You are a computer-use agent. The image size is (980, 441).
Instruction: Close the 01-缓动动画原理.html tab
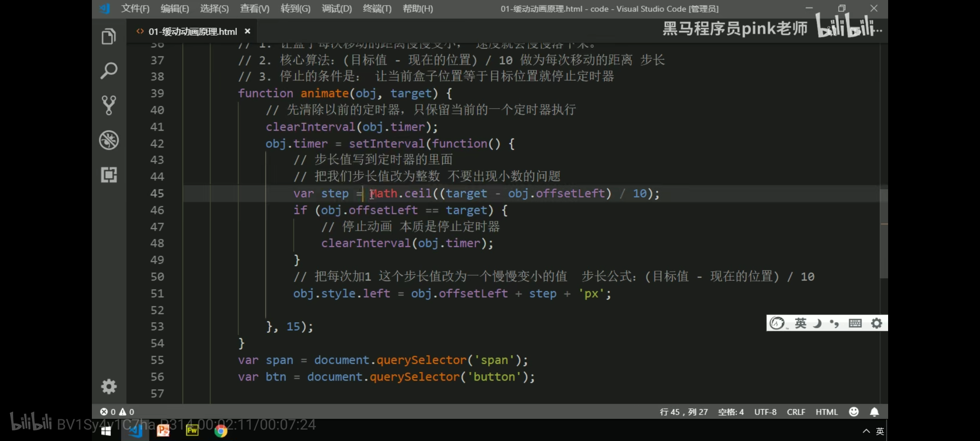247,31
